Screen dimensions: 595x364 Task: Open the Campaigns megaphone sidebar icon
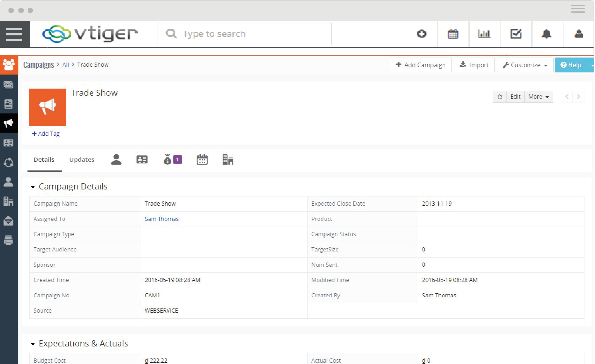tap(9, 123)
